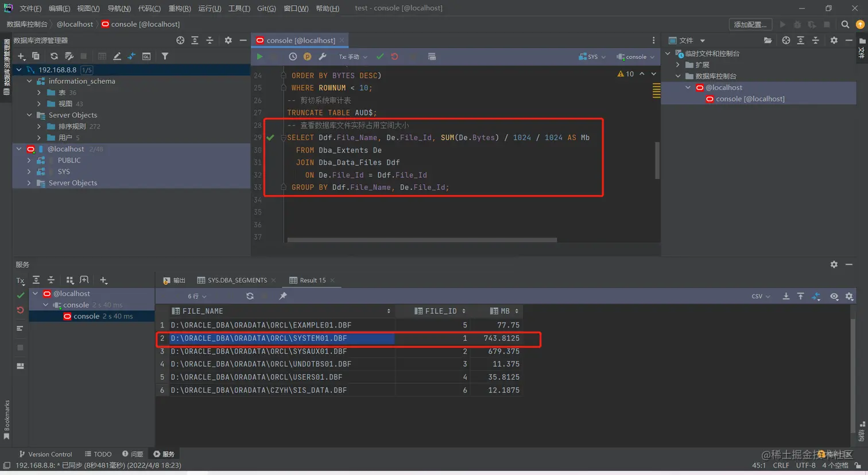Image resolution: width=868 pixels, height=475 pixels.
Task: Open the SYS schema switcher dropdown
Action: pos(592,57)
